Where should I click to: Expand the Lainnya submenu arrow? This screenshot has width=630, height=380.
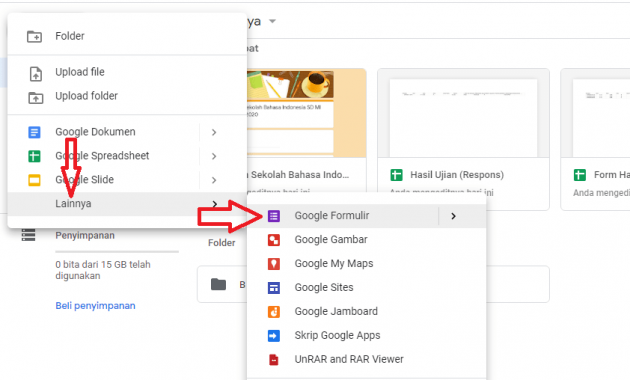pos(215,204)
